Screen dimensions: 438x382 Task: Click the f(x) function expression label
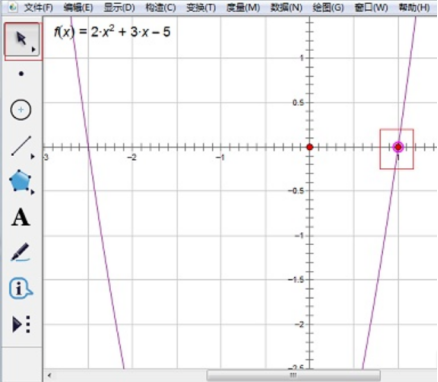click(112, 32)
